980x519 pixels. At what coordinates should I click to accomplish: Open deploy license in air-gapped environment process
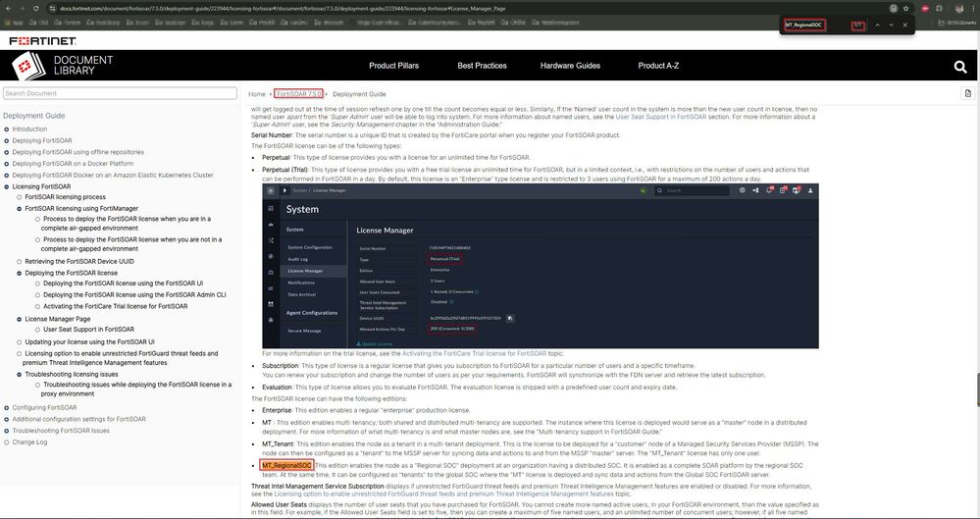(x=127, y=224)
